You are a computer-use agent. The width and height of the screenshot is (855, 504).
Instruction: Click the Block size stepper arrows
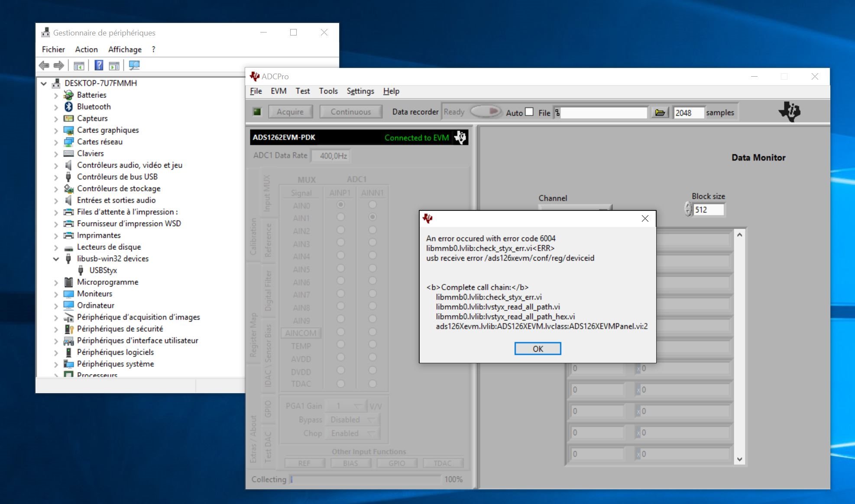tap(688, 209)
